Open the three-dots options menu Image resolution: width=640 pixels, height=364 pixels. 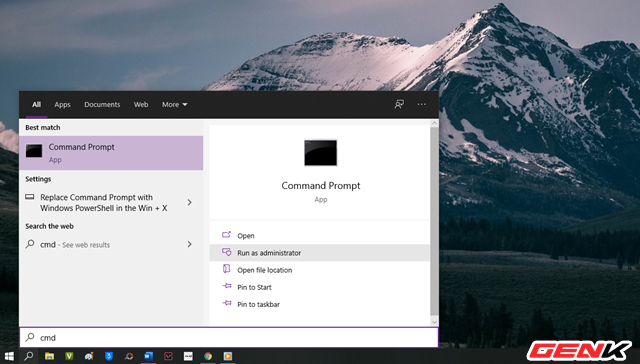(x=422, y=104)
